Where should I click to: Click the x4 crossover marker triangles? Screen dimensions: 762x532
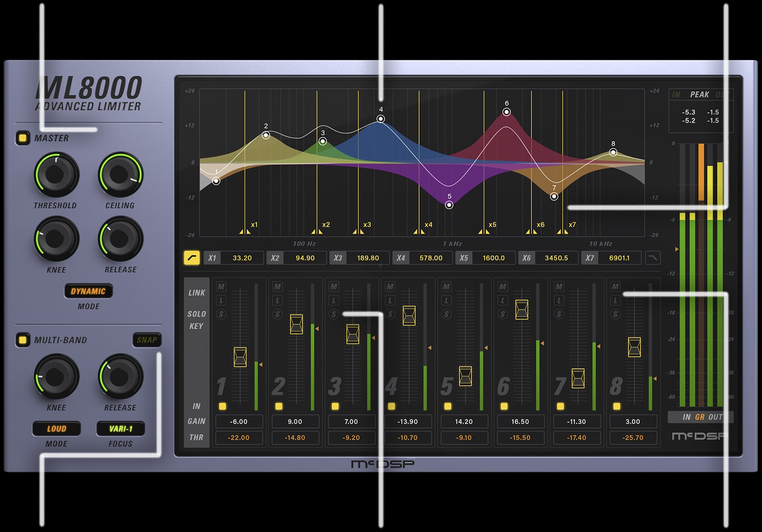419,232
